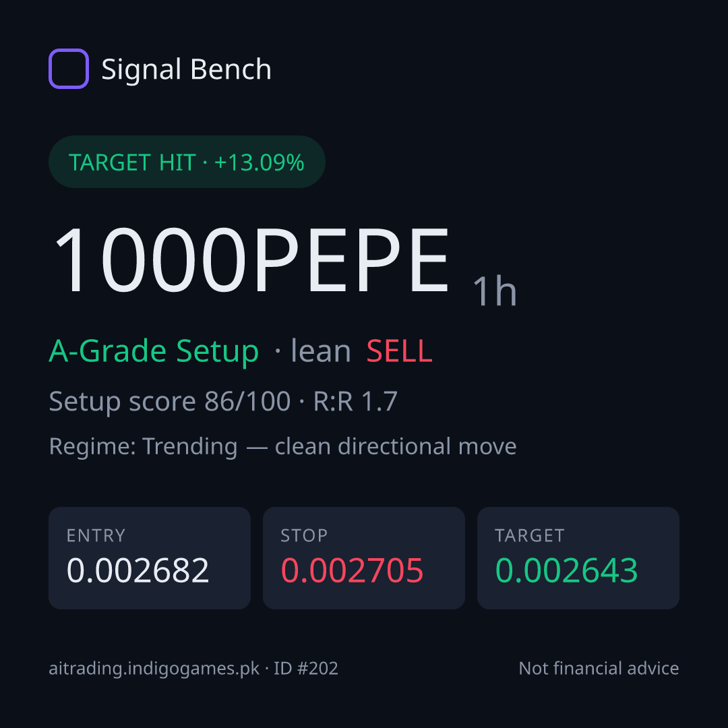Screen dimensions: 728x728
Task: Click the signal ID #202 text
Action: [x=306, y=668]
